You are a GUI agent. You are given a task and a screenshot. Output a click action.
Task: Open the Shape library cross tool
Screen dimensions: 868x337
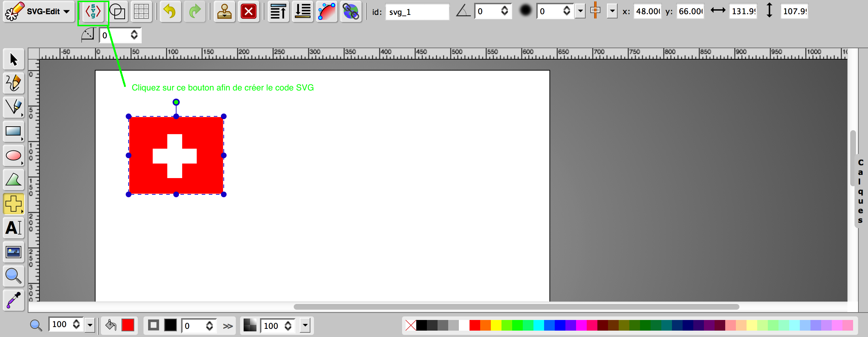[x=13, y=204]
